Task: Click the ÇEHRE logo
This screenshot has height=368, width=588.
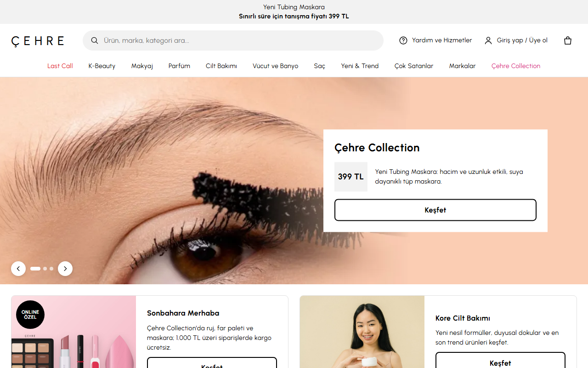Action: pyautogui.click(x=38, y=41)
